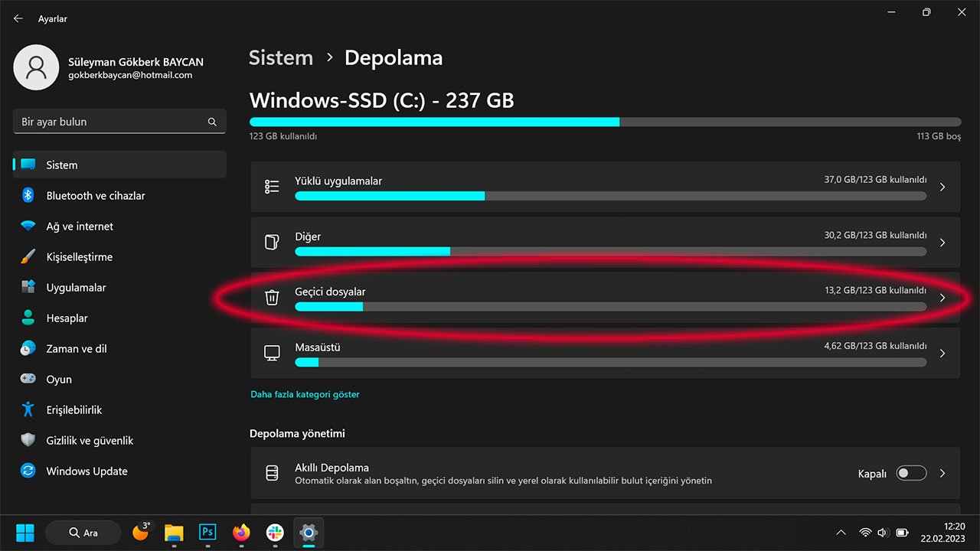Screen dimensions: 980x551
Task: Click the search magnifier in Bir ayar bulun
Action: coord(212,122)
